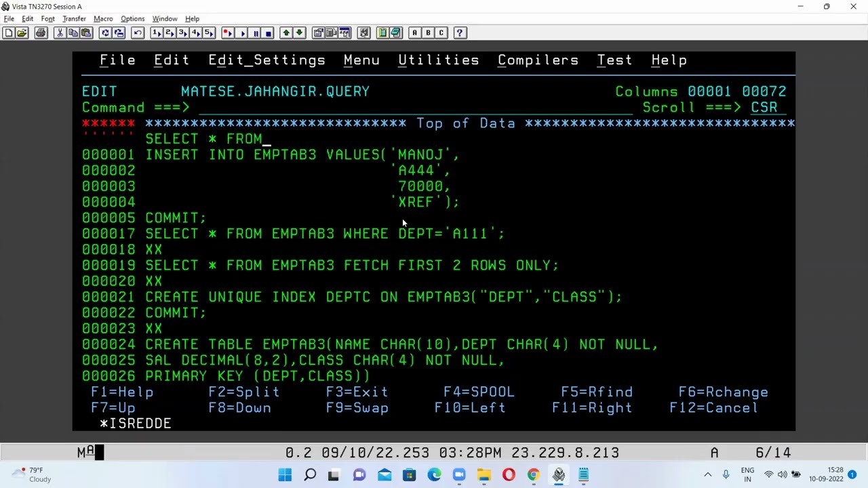Screen dimensions: 868x488
Task: Open Windows taskbar Search
Action: 310,475
